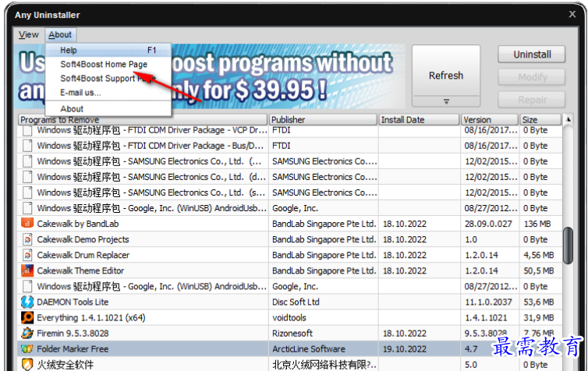Sort list by Install Date column header
The image size is (588, 371).
(x=419, y=119)
